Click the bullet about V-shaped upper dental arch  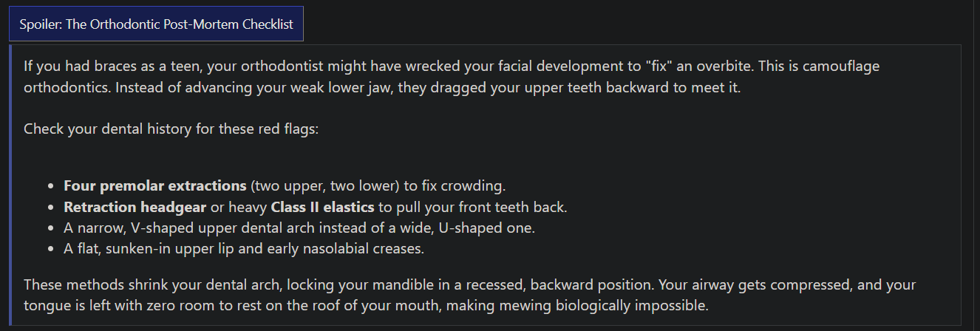[299, 228]
